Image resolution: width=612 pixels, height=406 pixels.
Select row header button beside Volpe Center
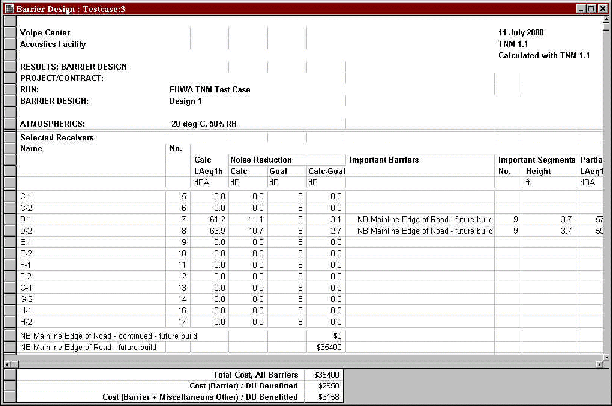(x=10, y=32)
